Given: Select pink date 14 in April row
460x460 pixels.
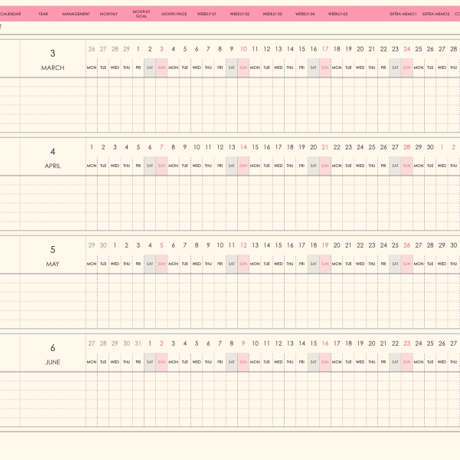Looking at the screenshot, I should [243, 147].
